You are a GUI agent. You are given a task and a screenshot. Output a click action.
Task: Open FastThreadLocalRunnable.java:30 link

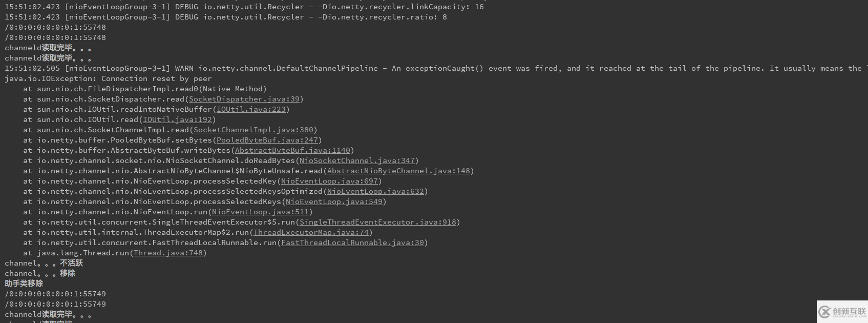(352, 243)
